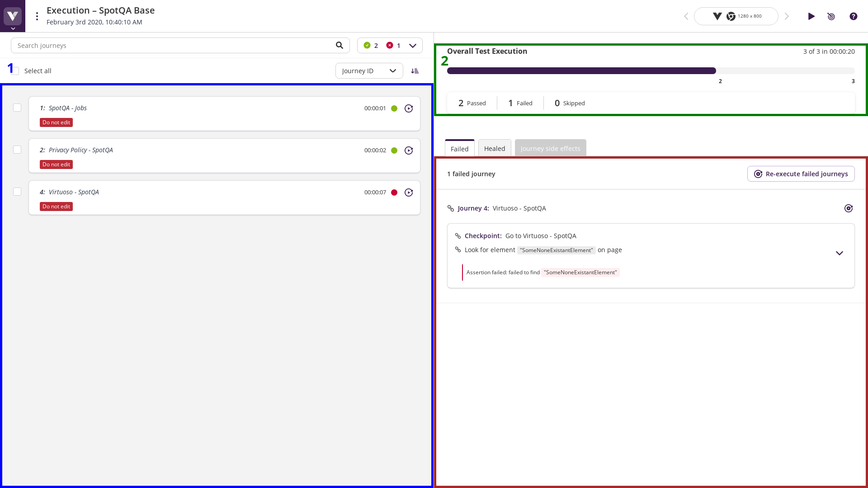Open the Journey ID sort dropdown
This screenshot has height=488, width=868.
[x=369, y=71]
